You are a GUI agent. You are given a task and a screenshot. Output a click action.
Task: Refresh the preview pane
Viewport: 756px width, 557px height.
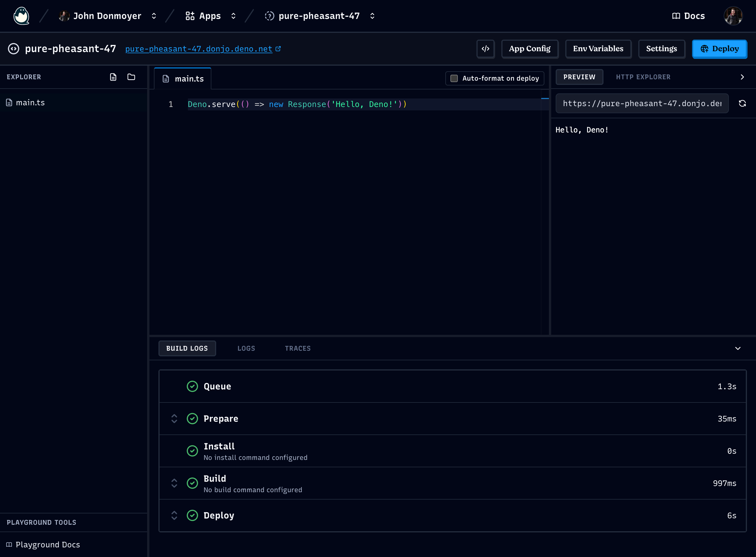pos(742,104)
